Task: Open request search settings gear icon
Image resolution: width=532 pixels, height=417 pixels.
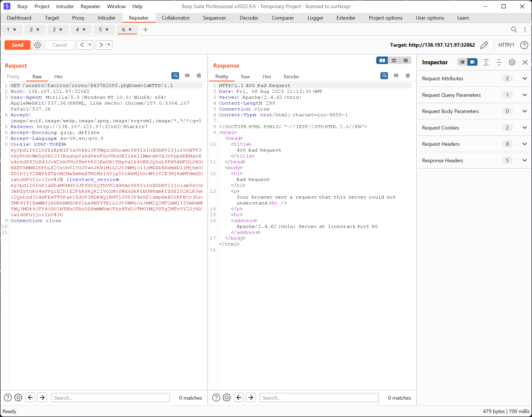Action: (18, 397)
